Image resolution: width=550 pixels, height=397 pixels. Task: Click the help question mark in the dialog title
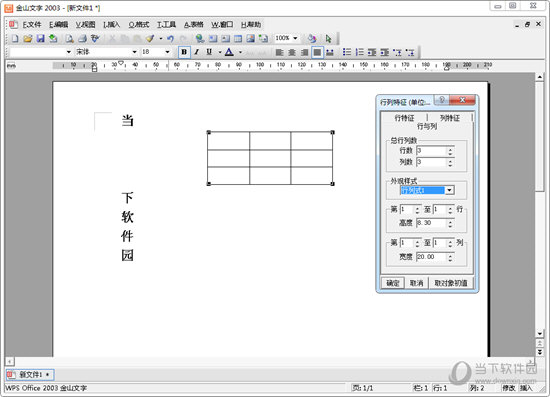click(x=442, y=100)
